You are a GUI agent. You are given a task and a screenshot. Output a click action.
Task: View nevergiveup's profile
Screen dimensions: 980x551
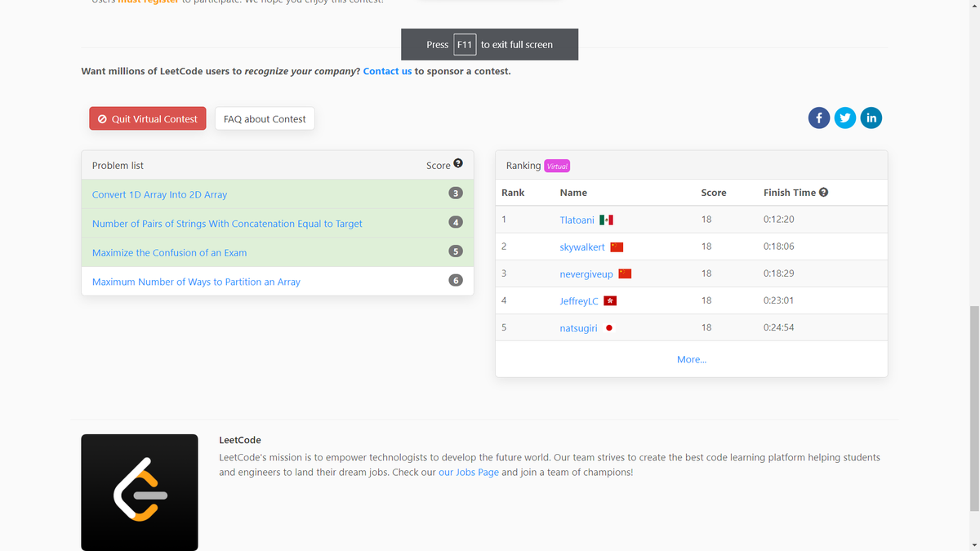pos(586,273)
